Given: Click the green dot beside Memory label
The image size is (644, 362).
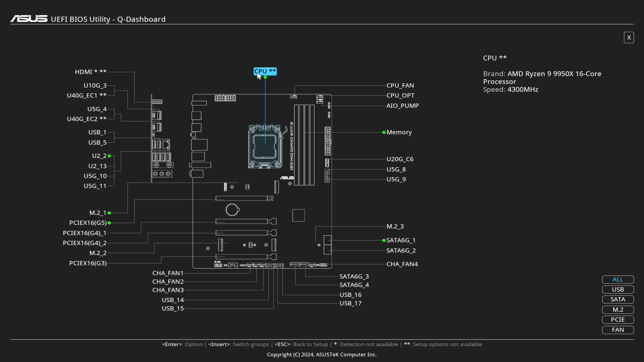Looking at the screenshot, I should [384, 132].
